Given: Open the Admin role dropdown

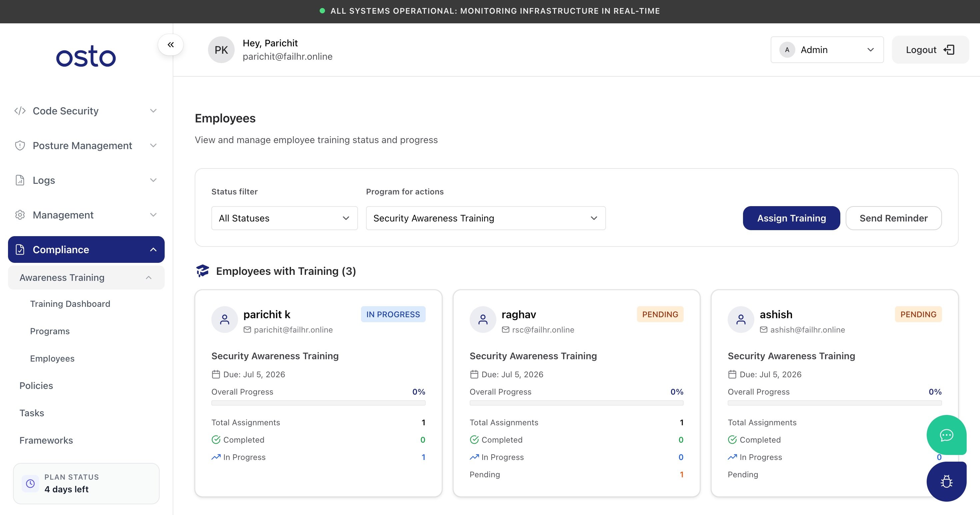Looking at the screenshot, I should click(827, 50).
